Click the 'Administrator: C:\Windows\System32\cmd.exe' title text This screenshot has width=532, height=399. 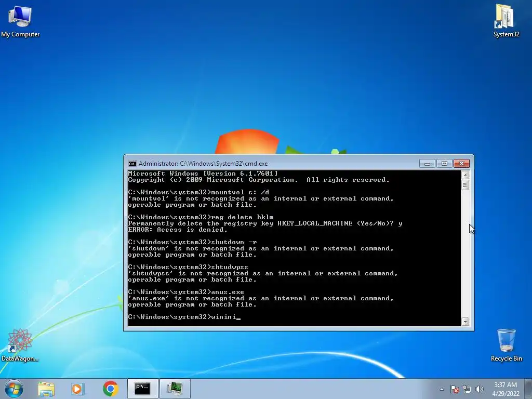pyautogui.click(x=203, y=164)
